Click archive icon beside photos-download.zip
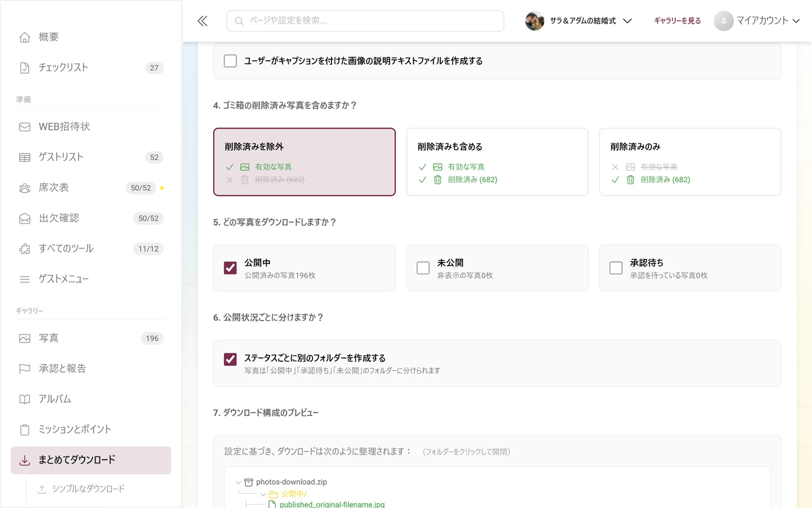Image resolution: width=812 pixels, height=508 pixels. click(249, 483)
